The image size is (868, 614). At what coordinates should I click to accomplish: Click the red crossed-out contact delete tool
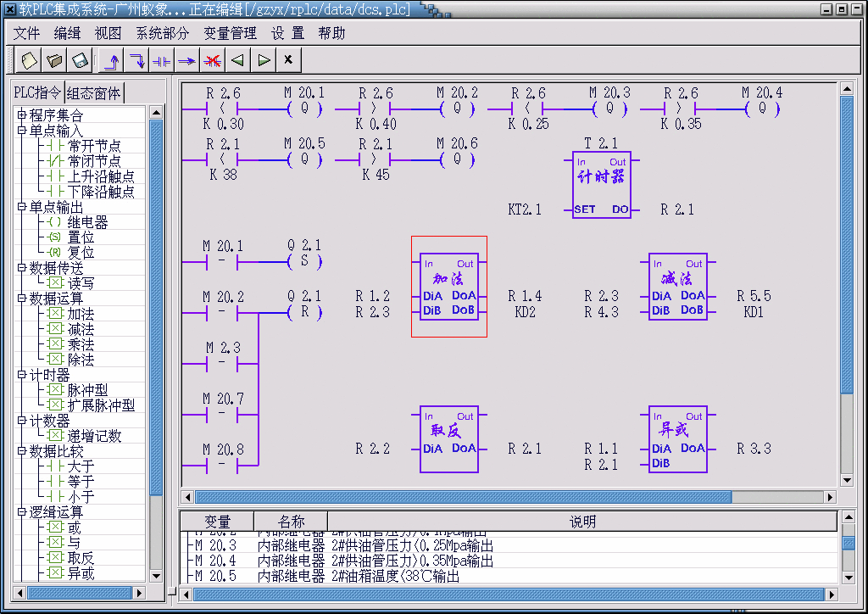click(x=212, y=60)
